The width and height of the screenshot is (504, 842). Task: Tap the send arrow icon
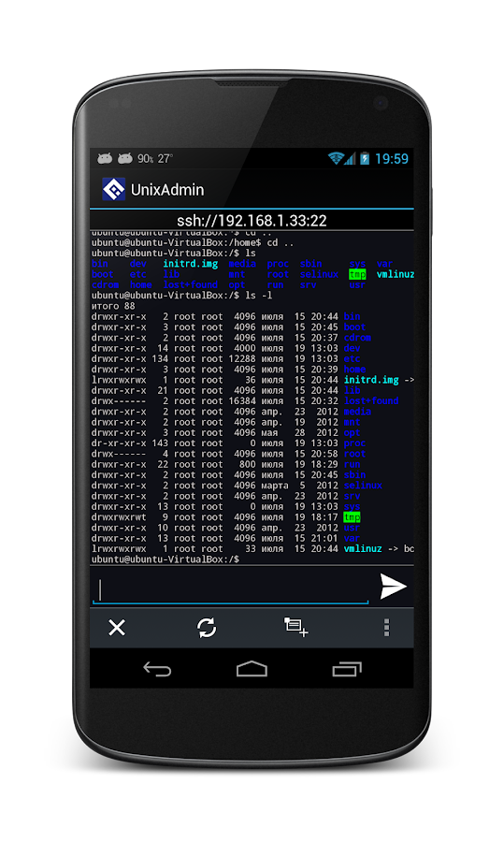click(x=393, y=587)
